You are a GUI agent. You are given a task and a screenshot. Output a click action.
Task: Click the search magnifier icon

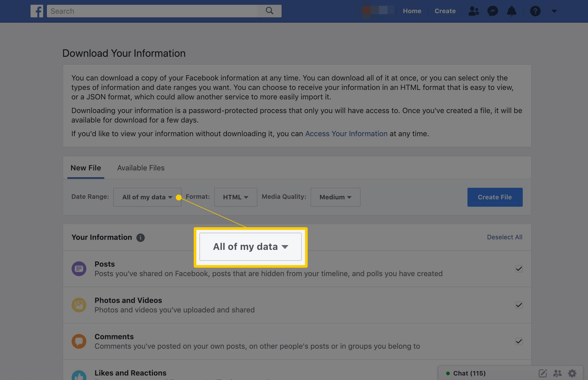click(x=269, y=11)
